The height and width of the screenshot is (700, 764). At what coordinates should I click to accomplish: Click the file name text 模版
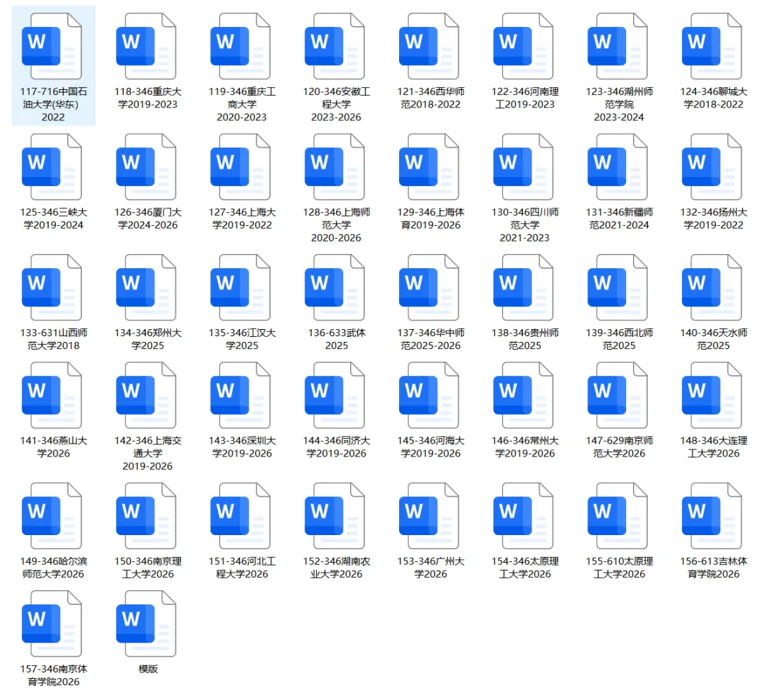(148, 669)
